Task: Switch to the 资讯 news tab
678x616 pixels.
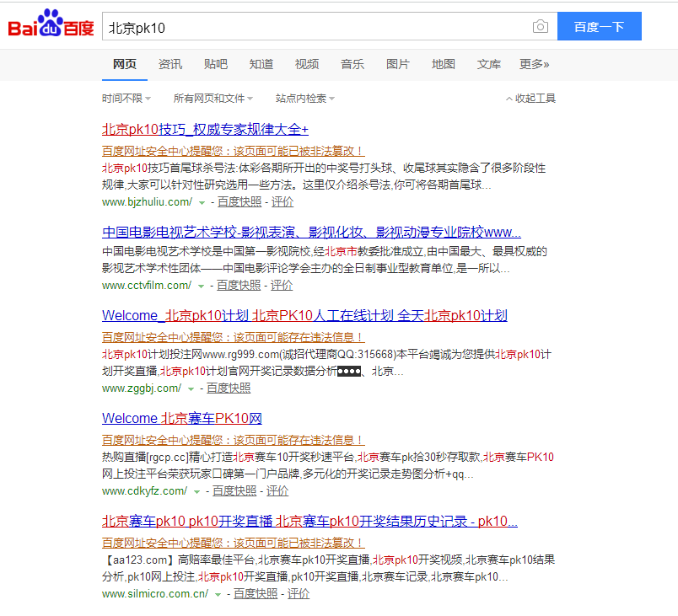Action: coord(170,64)
